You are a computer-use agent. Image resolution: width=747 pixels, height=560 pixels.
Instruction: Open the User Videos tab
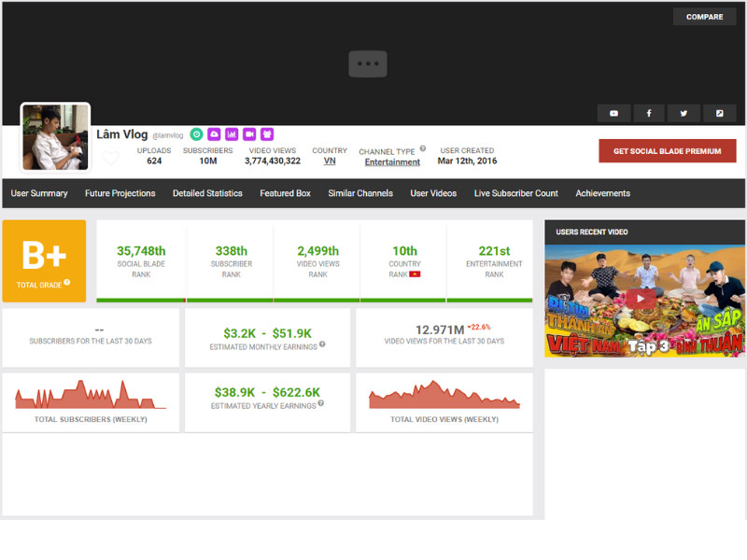[x=433, y=193]
